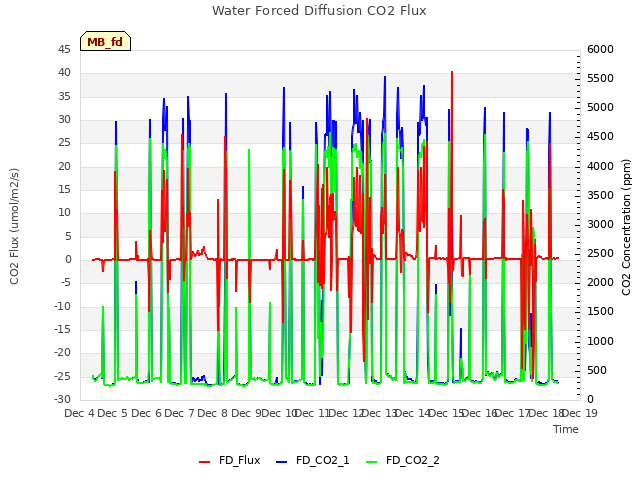Click the 5500 right y-axis value
Image resolution: width=640 pixels, height=480 pixels.
click(x=600, y=79)
